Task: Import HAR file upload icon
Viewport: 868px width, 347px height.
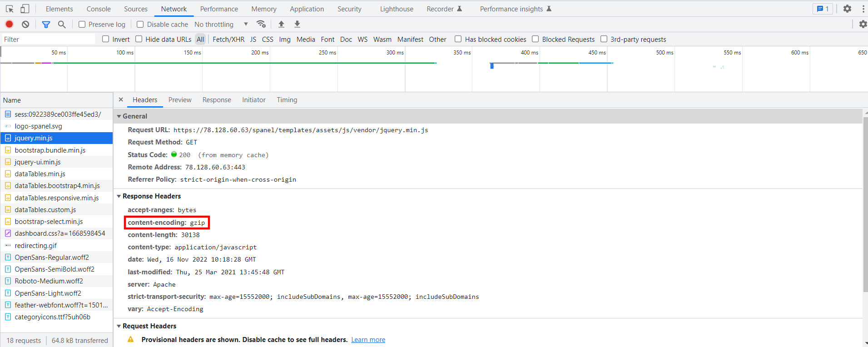Action: pos(282,24)
